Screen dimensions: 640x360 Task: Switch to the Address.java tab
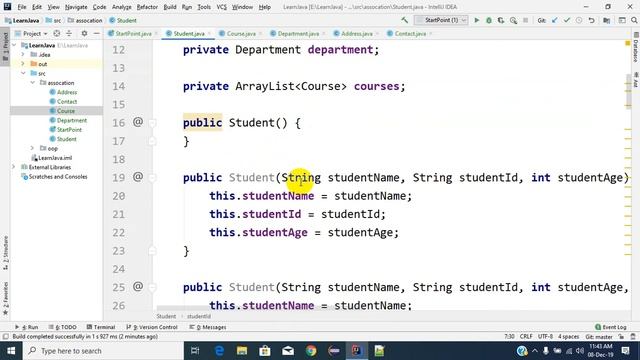click(356, 33)
